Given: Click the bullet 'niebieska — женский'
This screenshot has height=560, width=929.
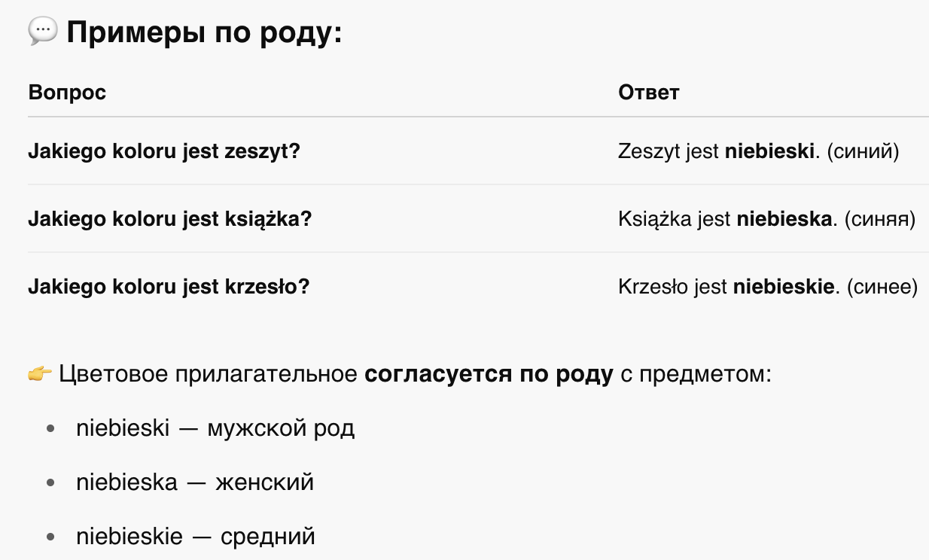Looking at the screenshot, I should coord(195,482).
